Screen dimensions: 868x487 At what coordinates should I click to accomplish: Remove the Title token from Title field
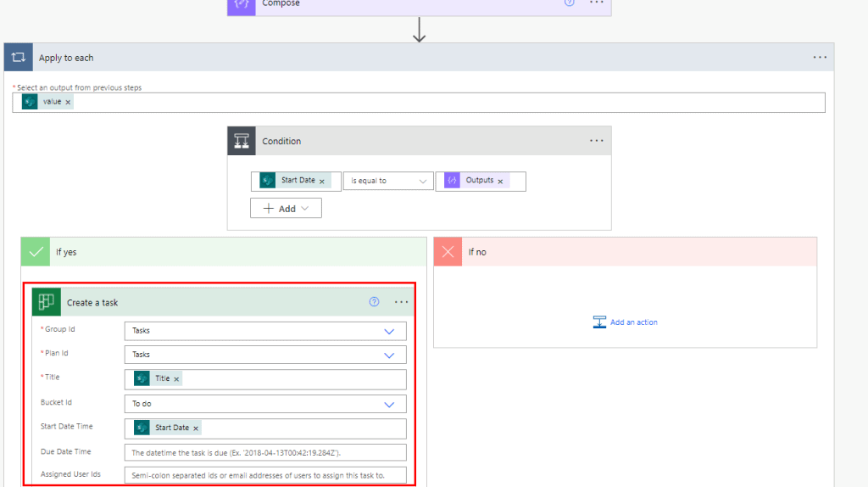(176, 379)
